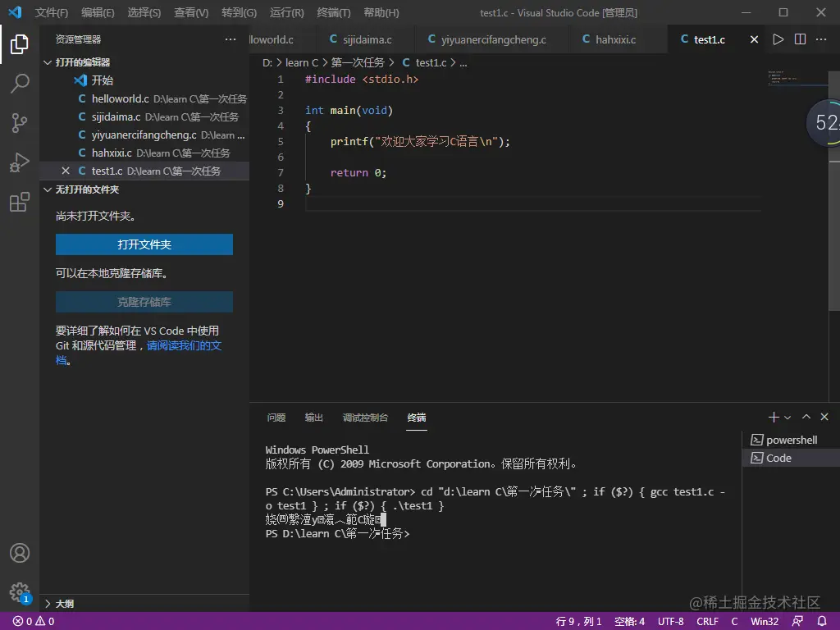Change file encoding via UTF-8

point(671,622)
